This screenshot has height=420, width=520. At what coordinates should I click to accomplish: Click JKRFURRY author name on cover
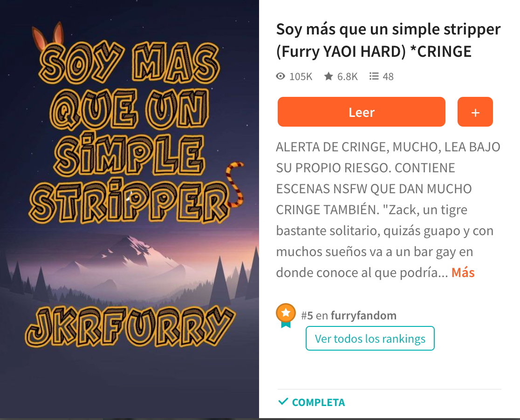[x=130, y=326]
